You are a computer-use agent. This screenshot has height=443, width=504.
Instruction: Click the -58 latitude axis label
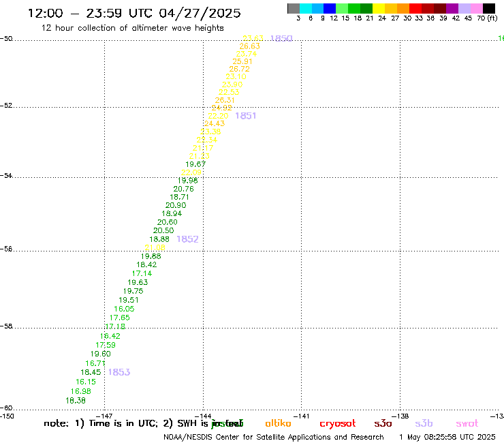click(6, 326)
